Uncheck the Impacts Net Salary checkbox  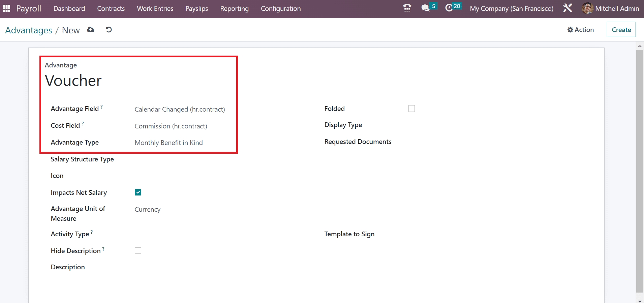138,192
